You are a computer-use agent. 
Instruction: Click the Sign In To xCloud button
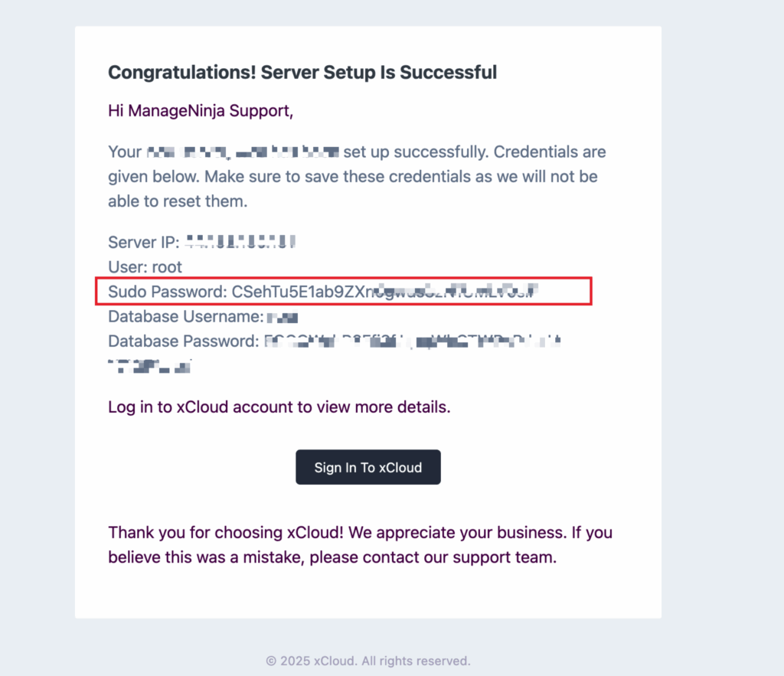[x=368, y=467]
